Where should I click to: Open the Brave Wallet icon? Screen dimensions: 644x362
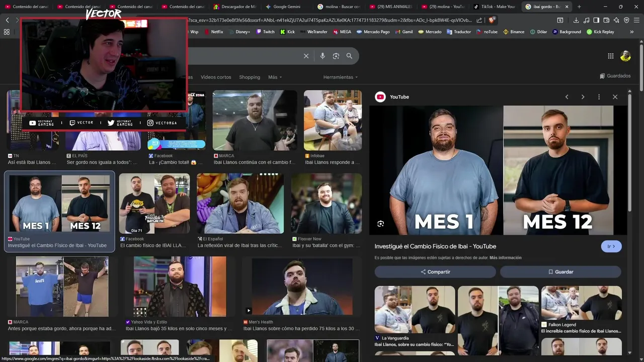click(606, 20)
